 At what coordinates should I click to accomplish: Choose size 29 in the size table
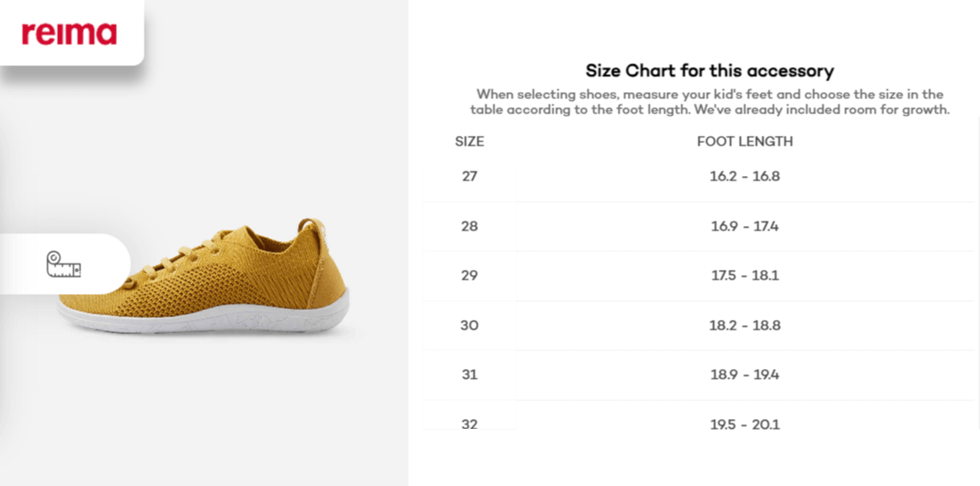tap(469, 276)
